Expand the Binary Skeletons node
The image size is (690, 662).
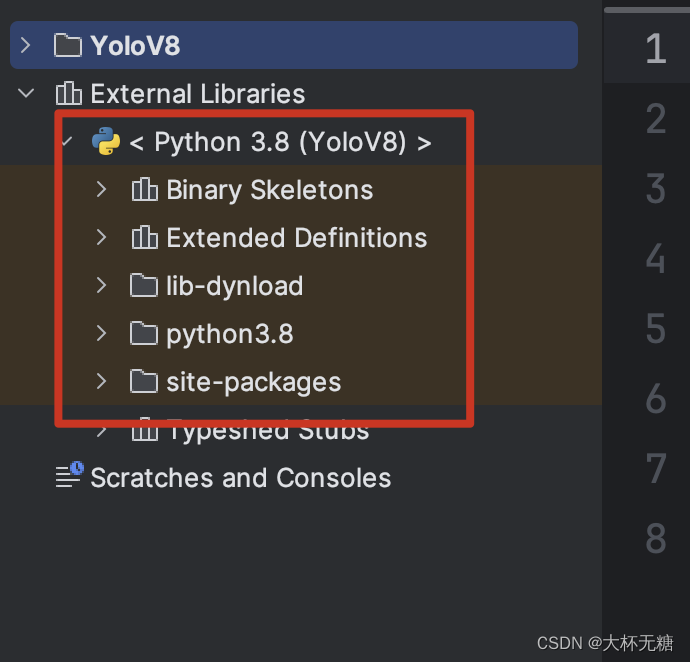click(101, 190)
